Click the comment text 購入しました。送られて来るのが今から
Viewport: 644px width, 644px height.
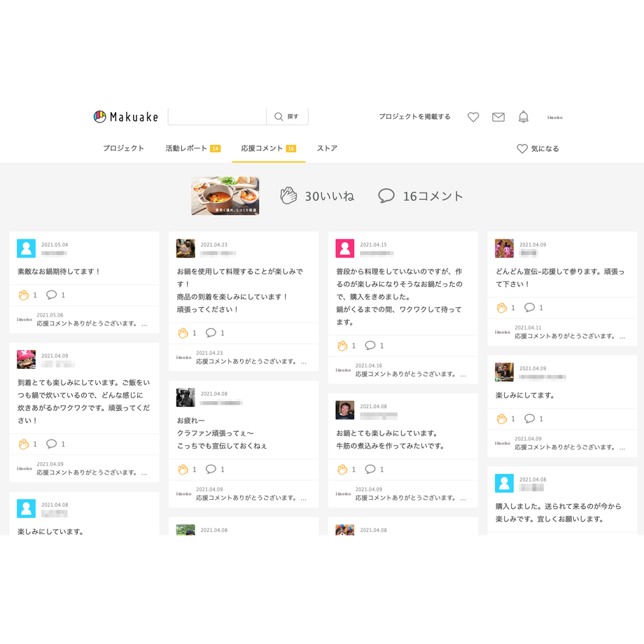pyautogui.click(x=558, y=507)
